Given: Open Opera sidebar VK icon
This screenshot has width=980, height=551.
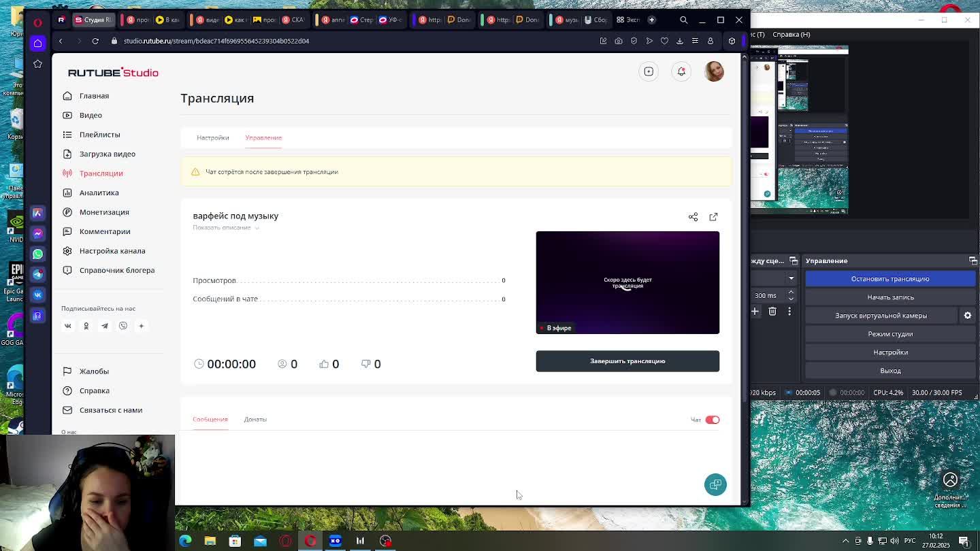Looking at the screenshot, I should pyautogui.click(x=37, y=295).
